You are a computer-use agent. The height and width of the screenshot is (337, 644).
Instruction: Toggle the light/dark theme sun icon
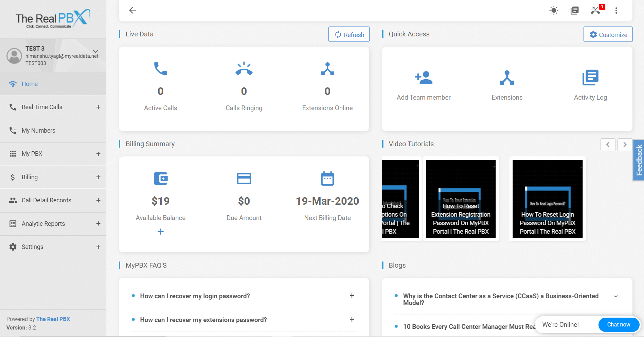point(553,10)
